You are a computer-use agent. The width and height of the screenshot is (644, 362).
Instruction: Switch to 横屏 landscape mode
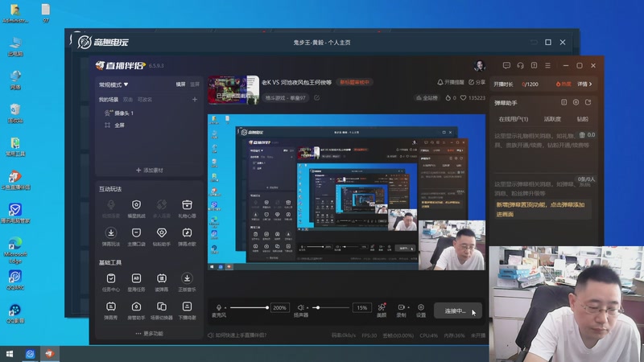[180, 84]
